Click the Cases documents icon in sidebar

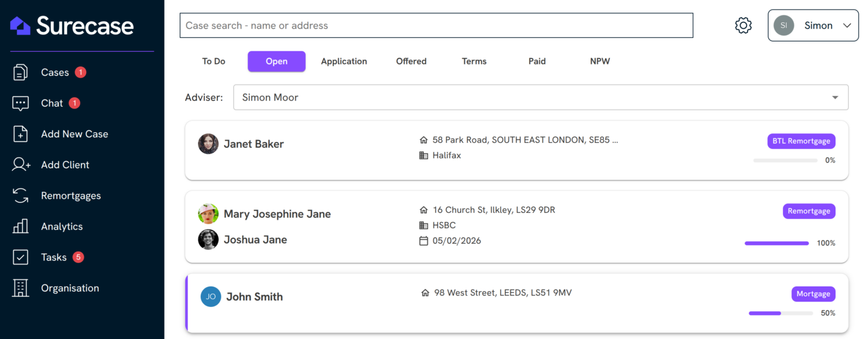click(20, 72)
